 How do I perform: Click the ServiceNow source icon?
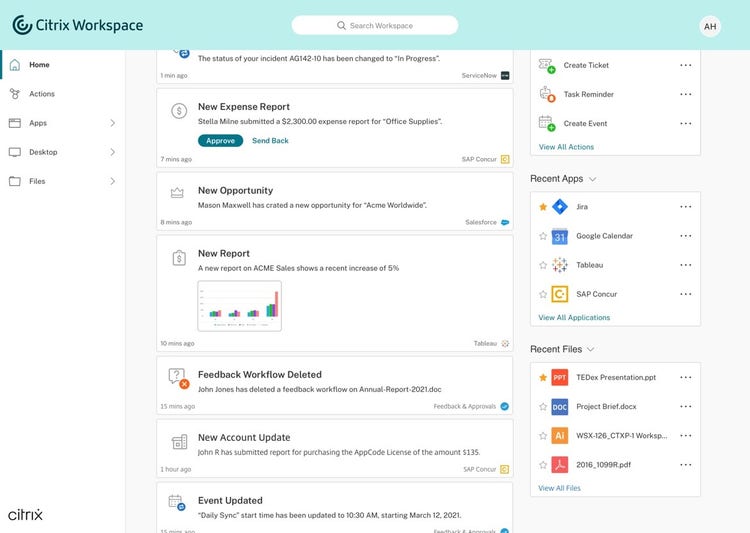505,76
